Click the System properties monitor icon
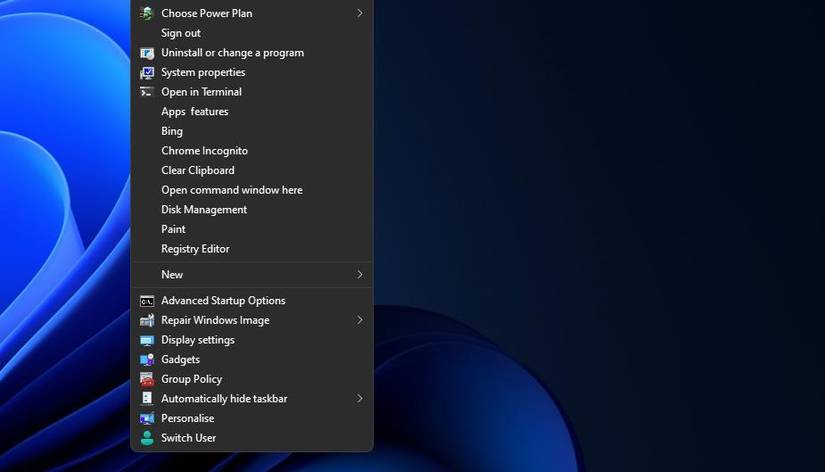Screen dimensions: 825x472 click(x=147, y=73)
